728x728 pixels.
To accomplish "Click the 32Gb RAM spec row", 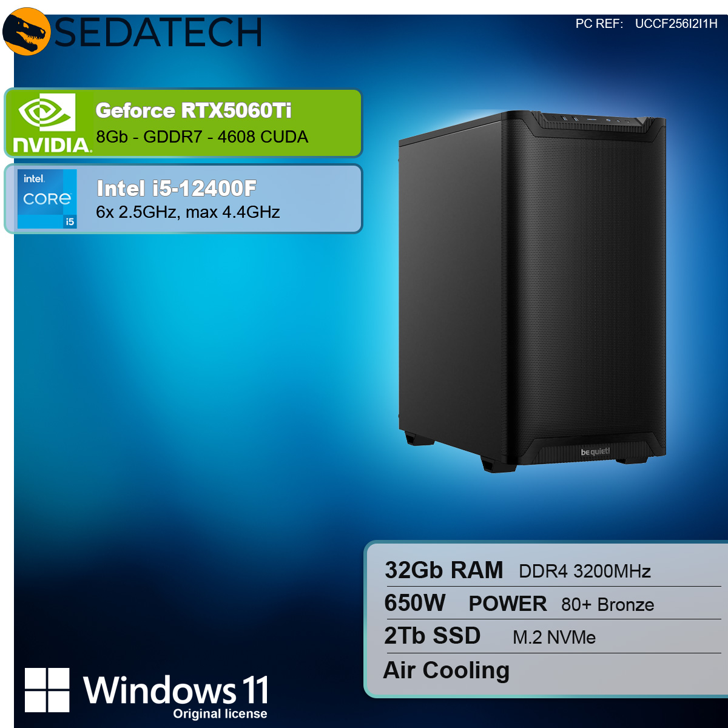I will click(553, 570).
